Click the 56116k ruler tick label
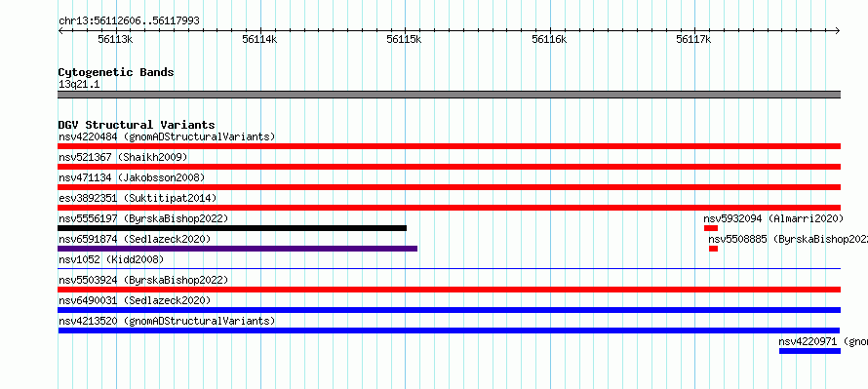The height and width of the screenshot is (389, 868). tap(549, 39)
